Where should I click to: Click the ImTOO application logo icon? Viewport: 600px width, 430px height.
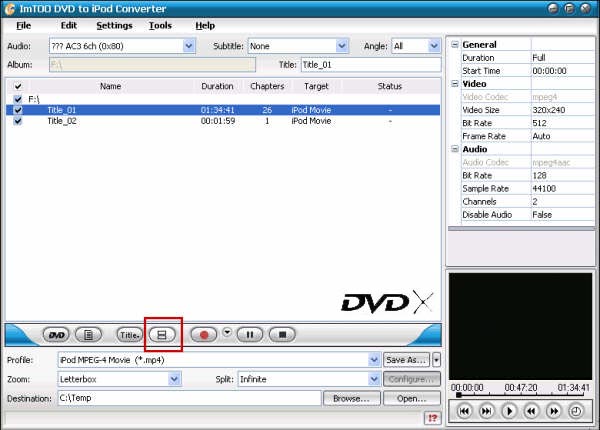10,9
